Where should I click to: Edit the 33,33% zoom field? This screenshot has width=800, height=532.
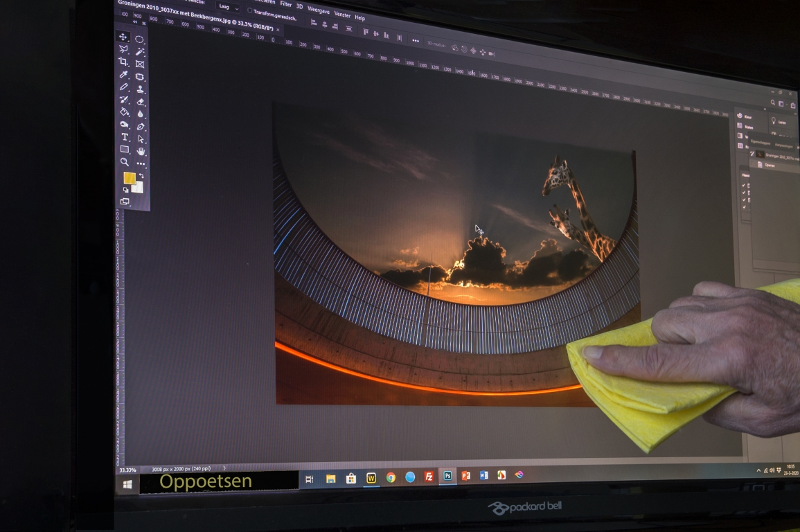pyautogui.click(x=127, y=470)
